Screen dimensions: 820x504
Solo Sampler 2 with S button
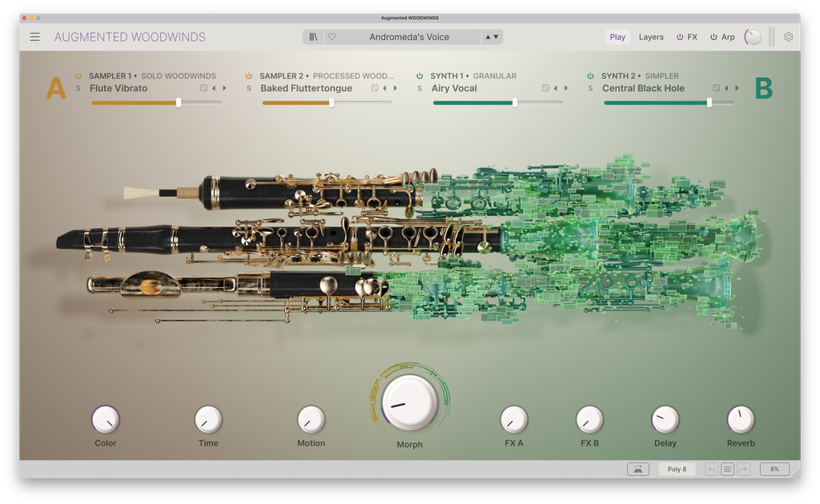[249, 88]
